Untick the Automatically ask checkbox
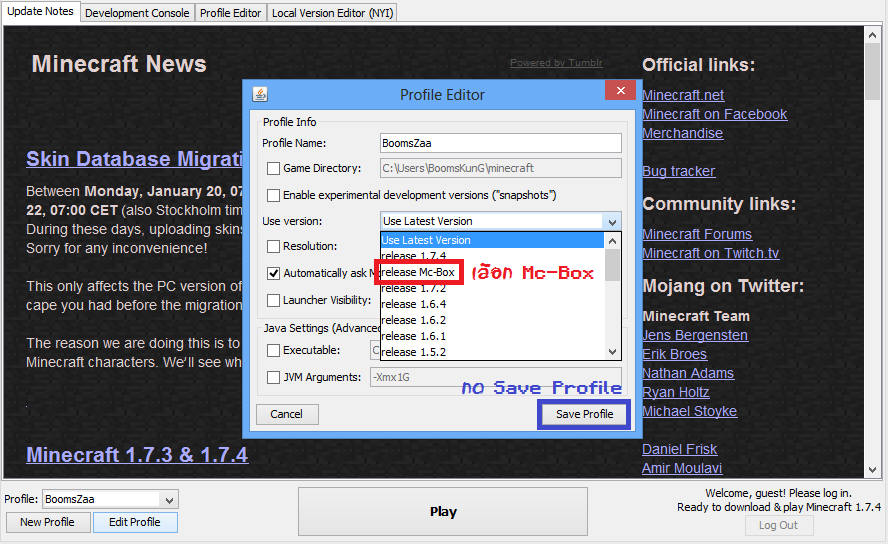This screenshot has width=888, height=544. (x=274, y=273)
